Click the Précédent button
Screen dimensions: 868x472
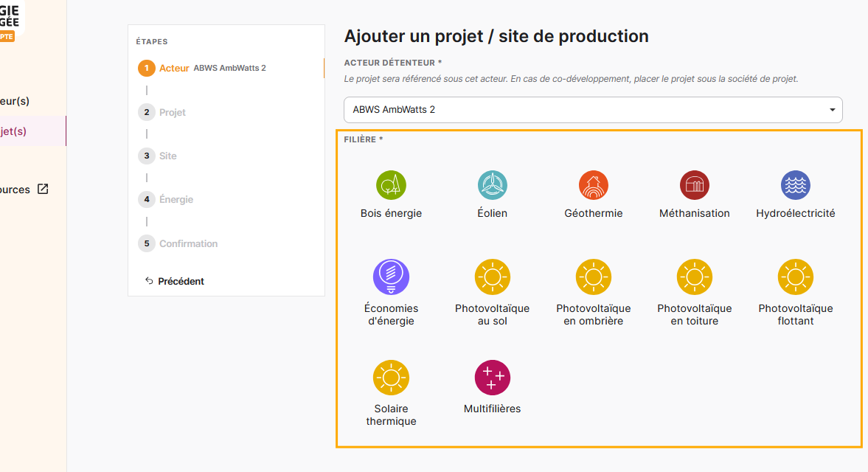coord(174,281)
